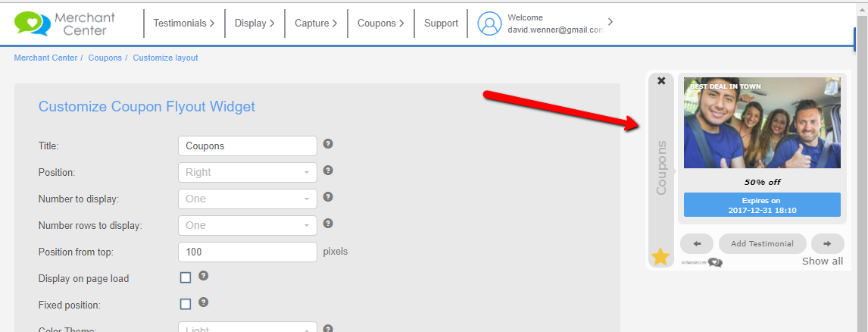Click help icon beside Number rows to display
Viewport: 868px width, 332px height.
coord(328,224)
